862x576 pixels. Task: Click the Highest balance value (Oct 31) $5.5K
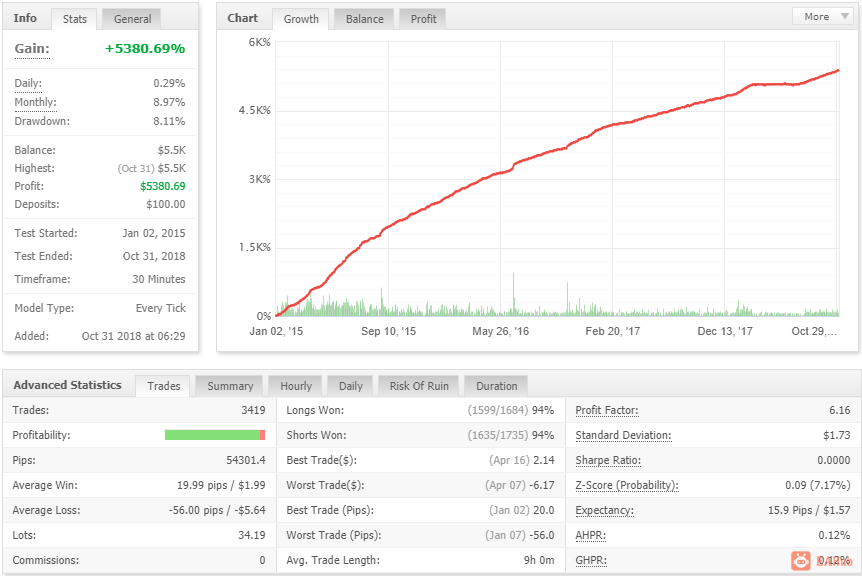[152, 168]
